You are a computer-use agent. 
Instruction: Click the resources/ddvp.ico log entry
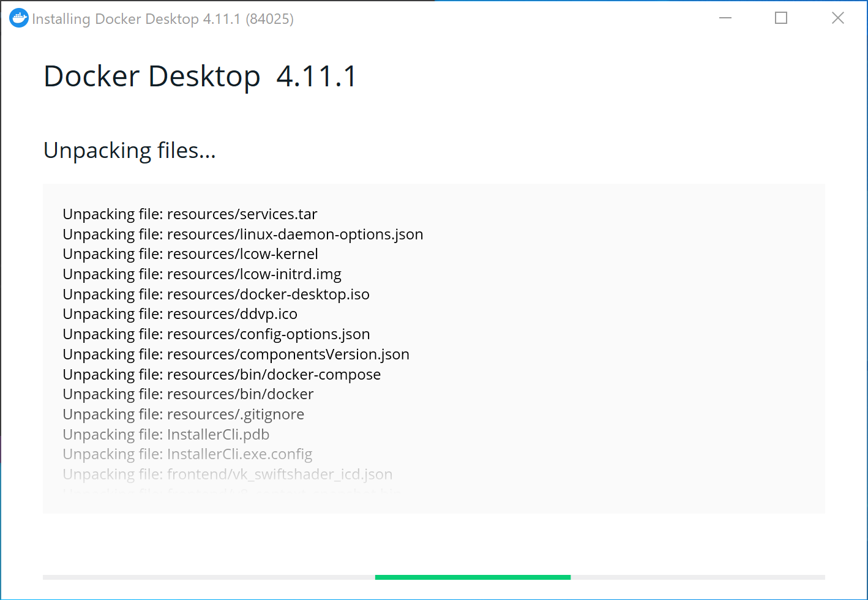click(180, 314)
